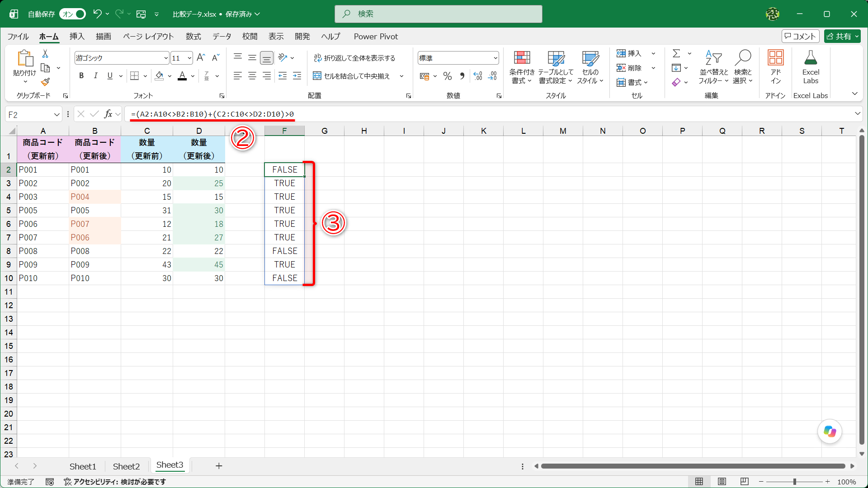868x488 pixels.
Task: Click the Cut scissors icon
Action: click(x=45, y=54)
